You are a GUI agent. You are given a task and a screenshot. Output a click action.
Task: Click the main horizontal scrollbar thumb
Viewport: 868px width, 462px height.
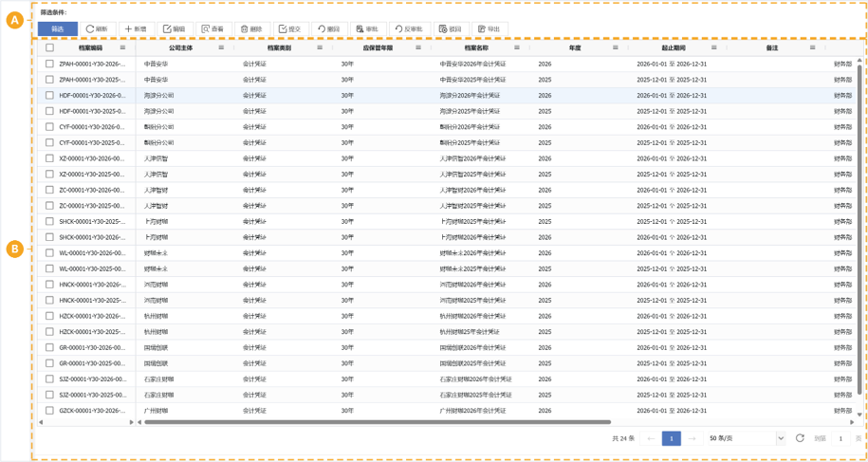[378, 422]
